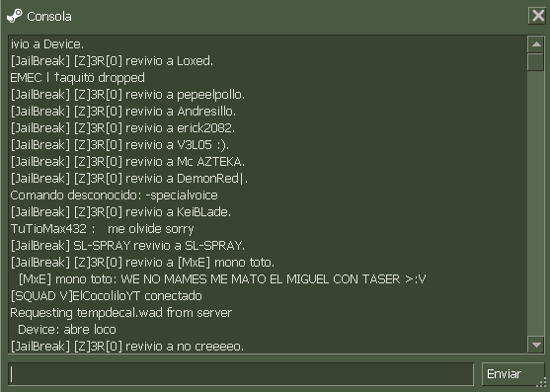Click the 'Requesting tempdecal.wad from server' line
Screen dimensions: 550x392
tap(121, 313)
